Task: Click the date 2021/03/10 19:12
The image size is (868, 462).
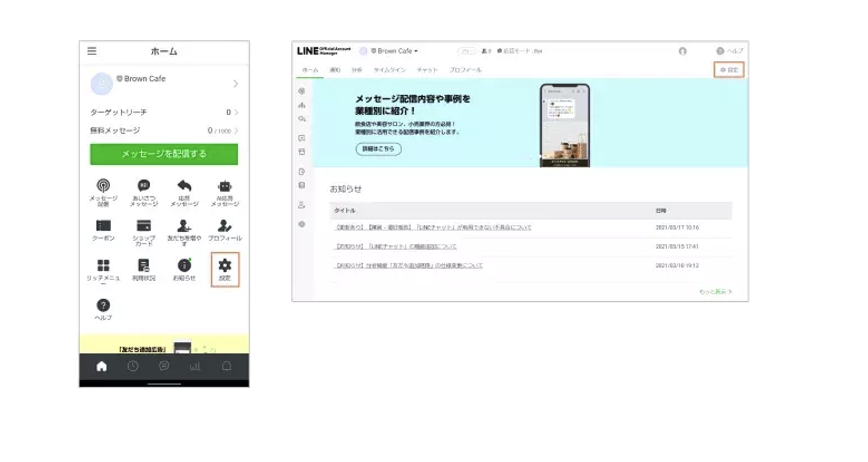Action: [x=677, y=265]
